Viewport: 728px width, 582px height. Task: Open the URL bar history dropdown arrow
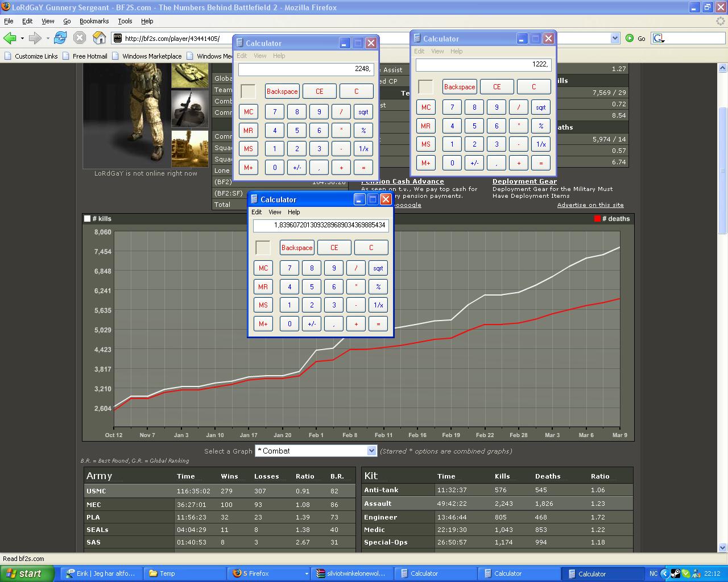615,38
